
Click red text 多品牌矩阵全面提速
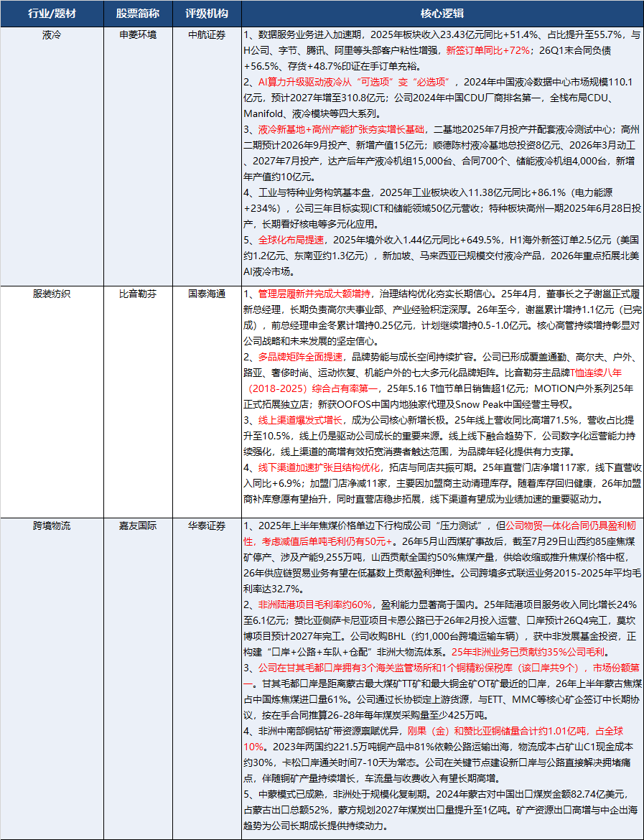tap(301, 357)
